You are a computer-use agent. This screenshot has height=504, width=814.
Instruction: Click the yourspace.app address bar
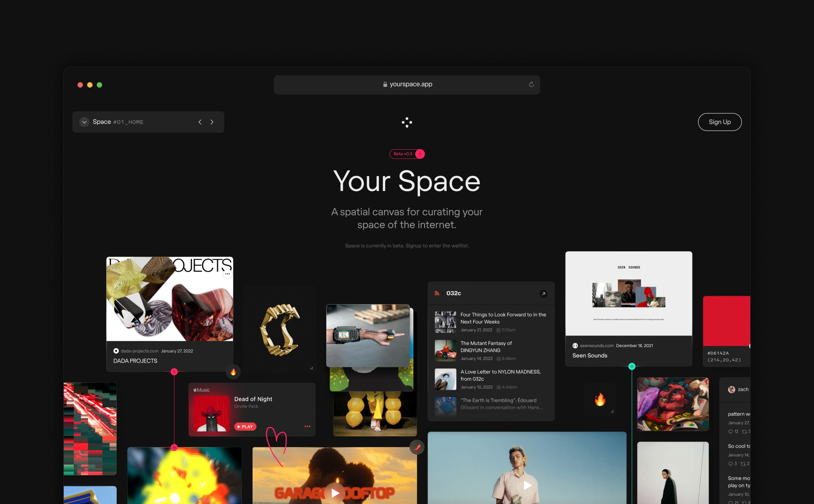tap(407, 84)
